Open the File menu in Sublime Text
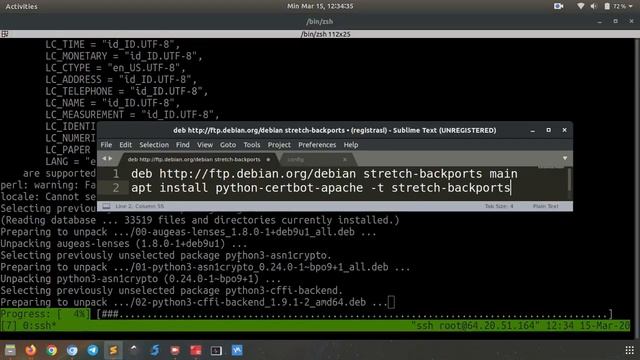The image size is (640, 360). [x=106, y=145]
